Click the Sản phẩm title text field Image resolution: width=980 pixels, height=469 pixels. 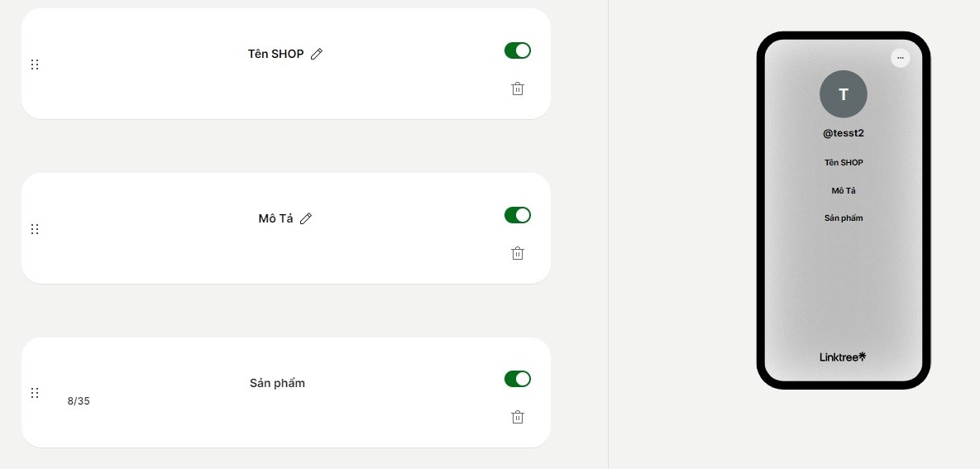(277, 383)
